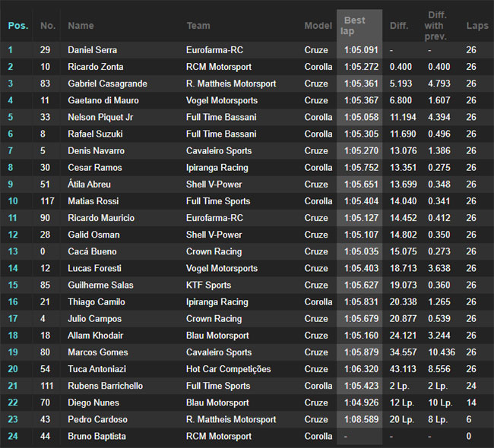
Task: Select driver name Gaetano di Mauro
Action: [103, 100]
